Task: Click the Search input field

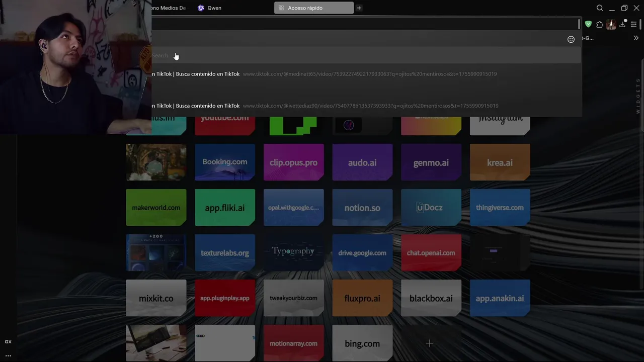Action: 366,56
